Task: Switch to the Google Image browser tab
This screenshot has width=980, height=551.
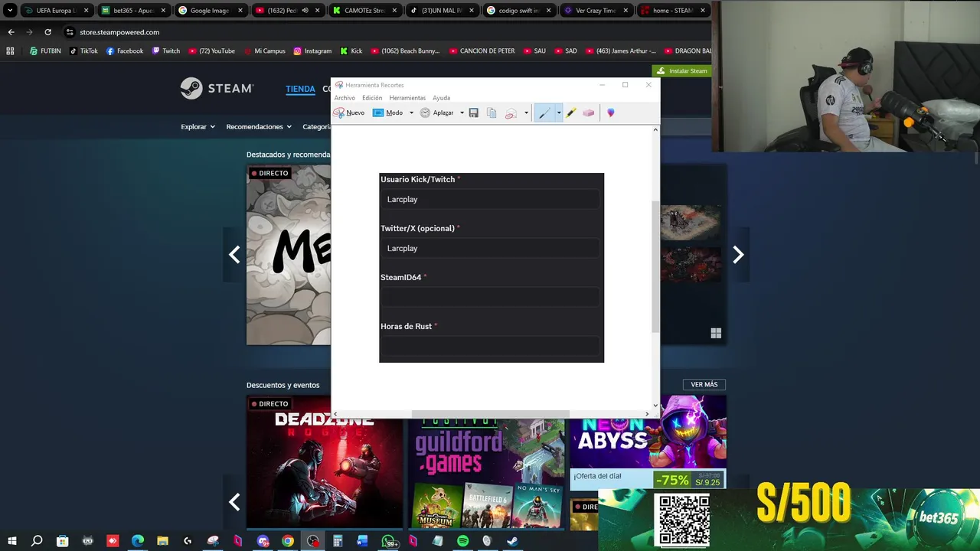Action: (211, 11)
